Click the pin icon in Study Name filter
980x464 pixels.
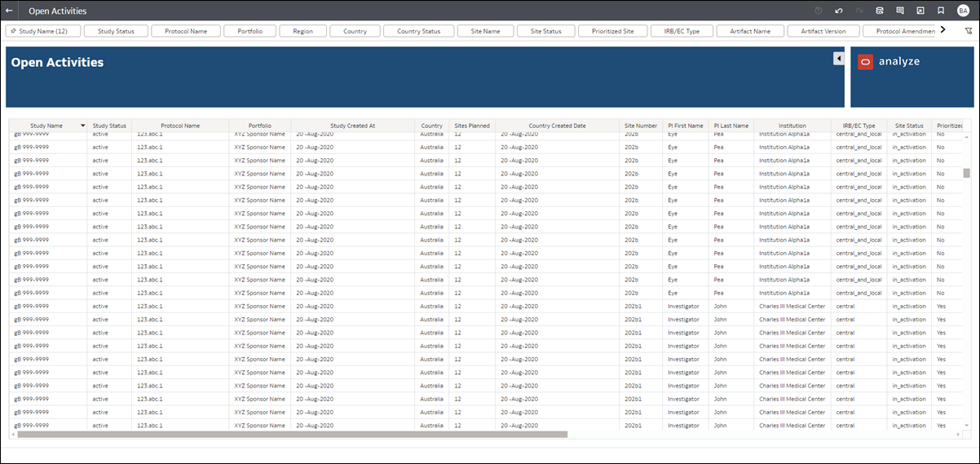pyautogui.click(x=14, y=31)
